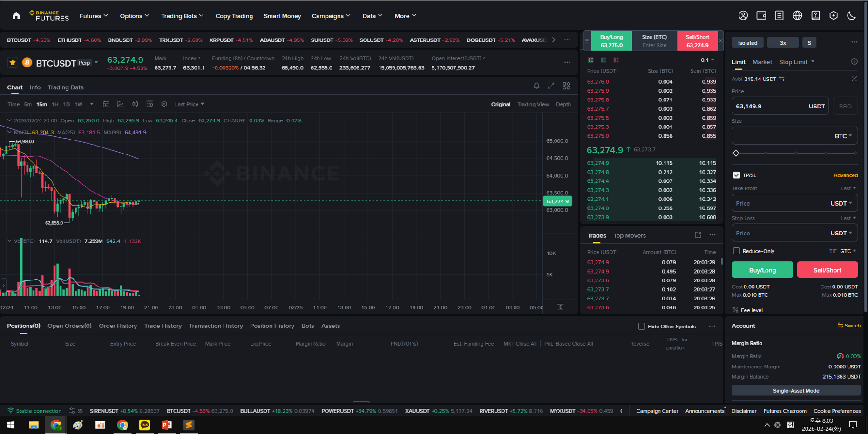Open Top Movers tab
868x434 pixels.
point(630,235)
